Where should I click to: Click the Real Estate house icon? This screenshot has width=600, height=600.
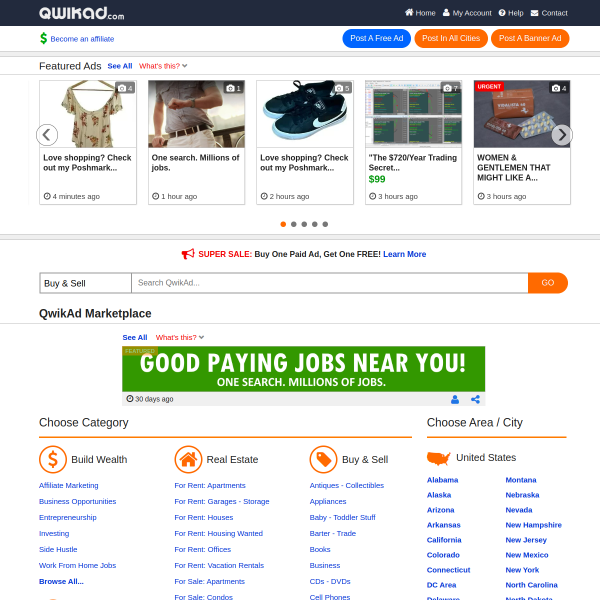pyautogui.click(x=188, y=459)
